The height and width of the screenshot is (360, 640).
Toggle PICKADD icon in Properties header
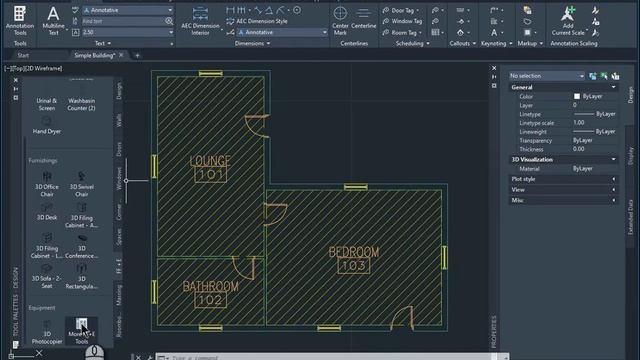(x=592, y=76)
